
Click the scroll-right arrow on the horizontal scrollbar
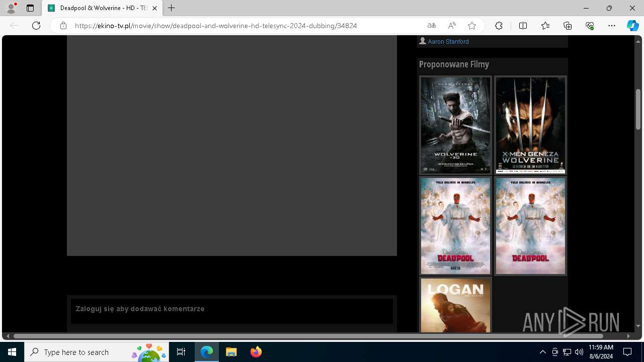point(628,336)
